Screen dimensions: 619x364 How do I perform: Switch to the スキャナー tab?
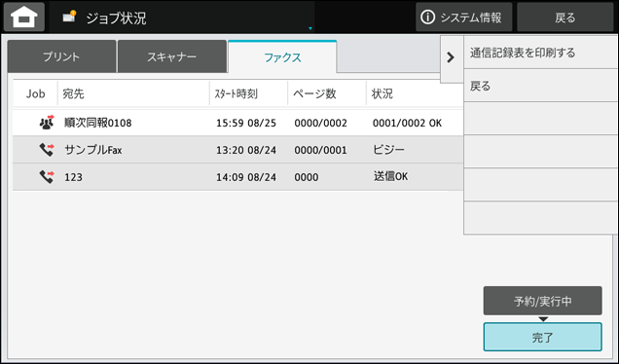point(171,56)
